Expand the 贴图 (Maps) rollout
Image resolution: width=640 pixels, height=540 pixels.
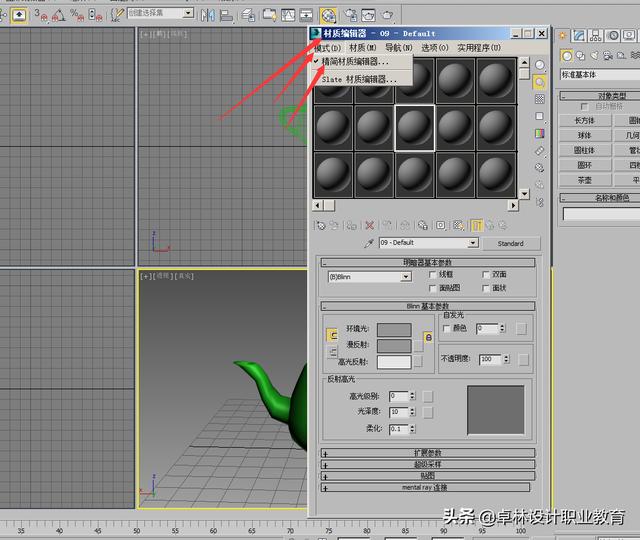pyautogui.click(x=427, y=476)
